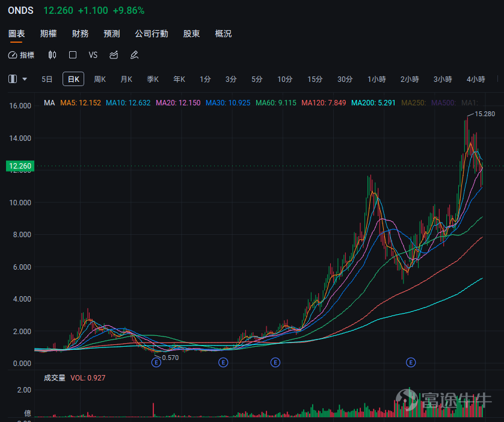Viewport: 504px width, 422px height.
Task: Select 1分 minute interval
Action: tap(205, 79)
